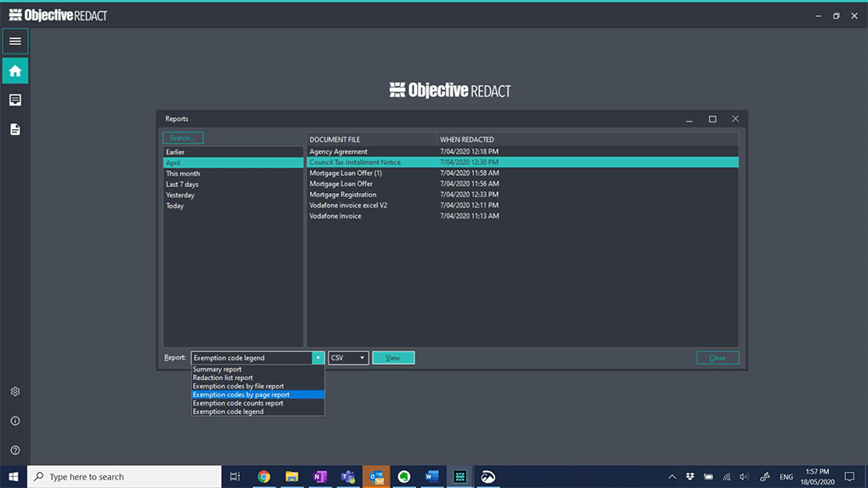Screen dimensions: 868x488
Task: Open Dropbox tray icon
Action: [690, 476]
